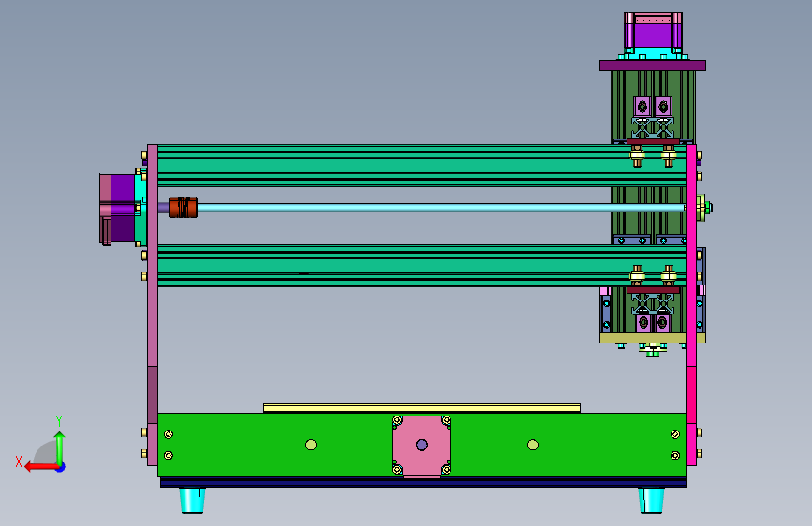Click the lower-right screw on the green base plate
The image size is (812, 526).
coord(675,456)
